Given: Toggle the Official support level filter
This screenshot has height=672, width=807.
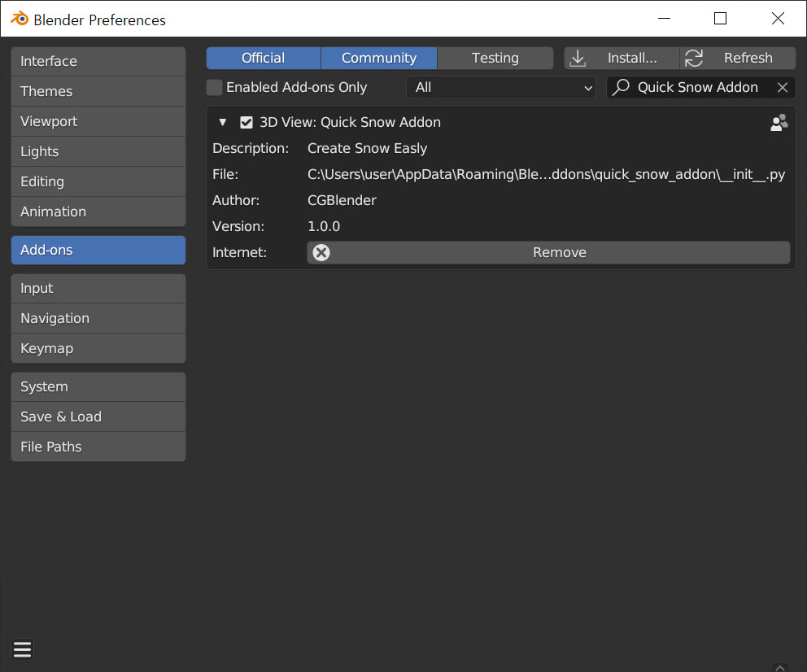Looking at the screenshot, I should pos(264,58).
